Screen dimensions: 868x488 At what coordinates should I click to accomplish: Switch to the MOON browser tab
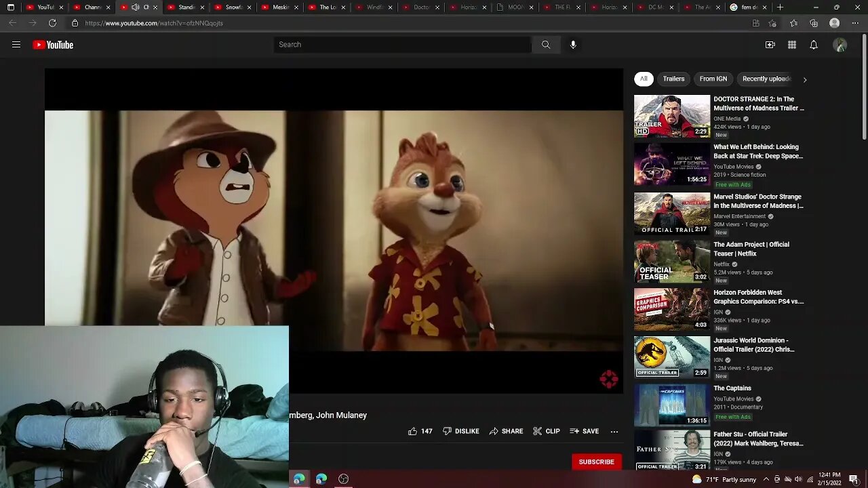(515, 7)
